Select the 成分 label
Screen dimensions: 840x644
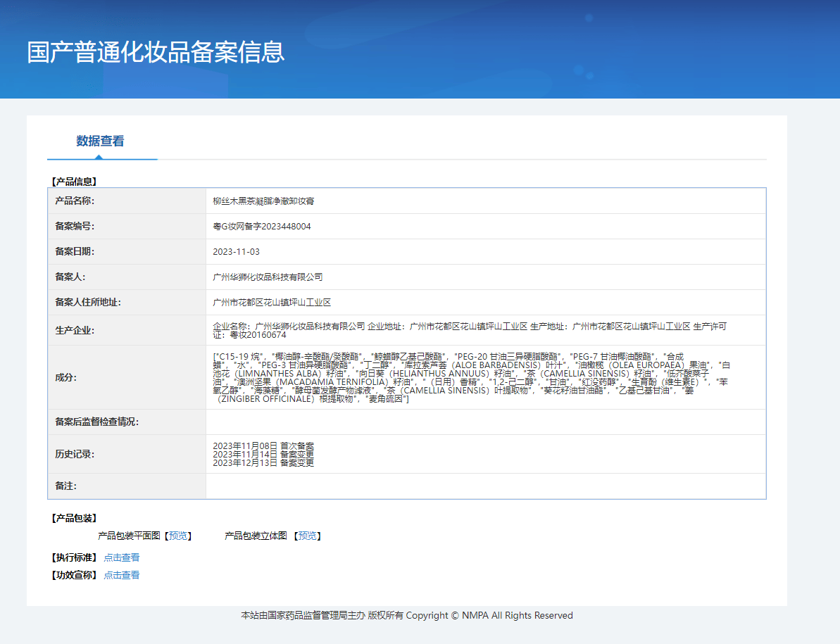66,377
